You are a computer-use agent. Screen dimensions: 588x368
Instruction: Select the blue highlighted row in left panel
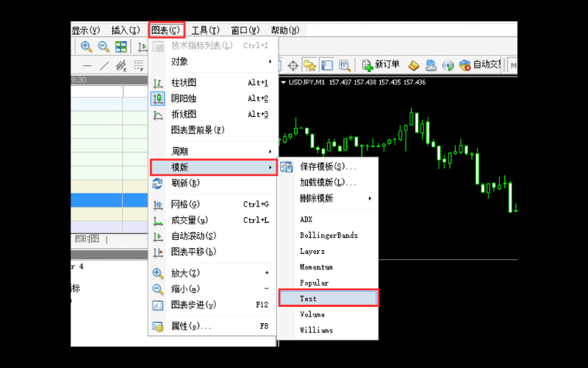tap(109, 200)
